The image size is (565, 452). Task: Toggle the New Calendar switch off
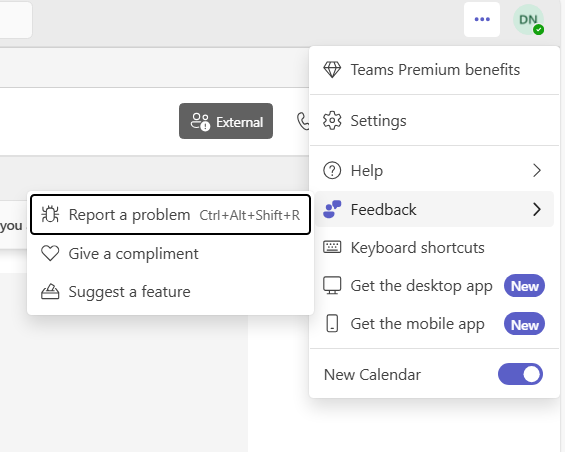click(520, 374)
